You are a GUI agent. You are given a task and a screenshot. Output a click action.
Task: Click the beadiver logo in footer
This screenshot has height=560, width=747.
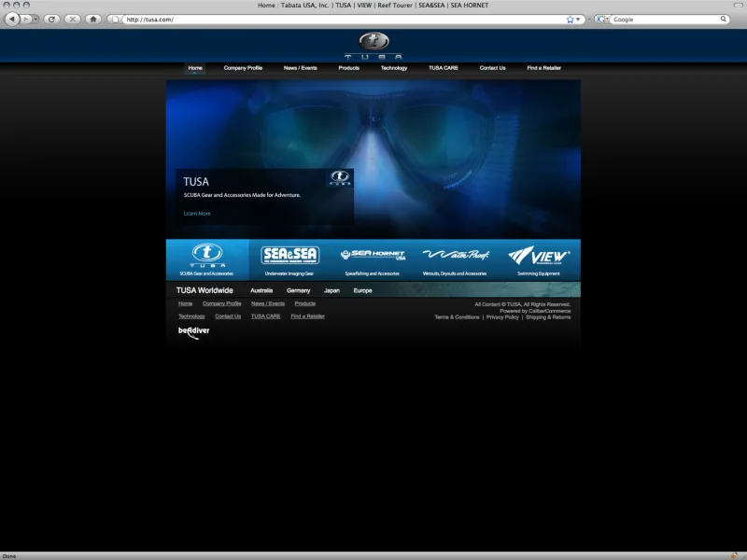pos(193,332)
